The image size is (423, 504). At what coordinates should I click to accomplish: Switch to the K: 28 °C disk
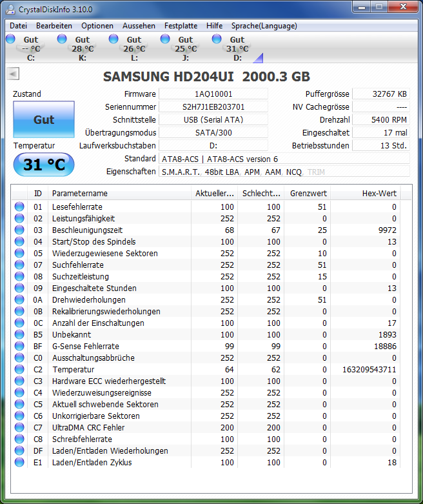click(83, 48)
